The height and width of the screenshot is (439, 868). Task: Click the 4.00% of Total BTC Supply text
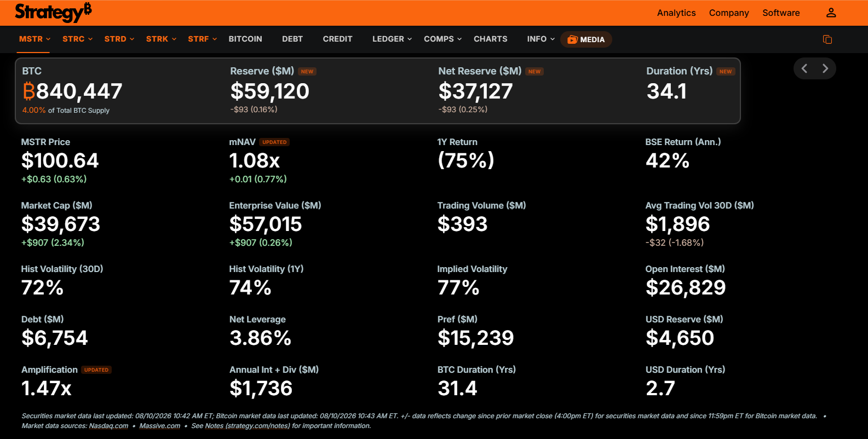pos(66,111)
